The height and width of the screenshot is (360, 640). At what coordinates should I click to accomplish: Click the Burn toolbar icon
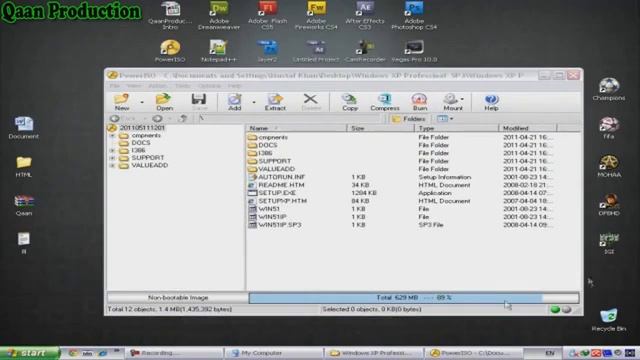tap(420, 102)
